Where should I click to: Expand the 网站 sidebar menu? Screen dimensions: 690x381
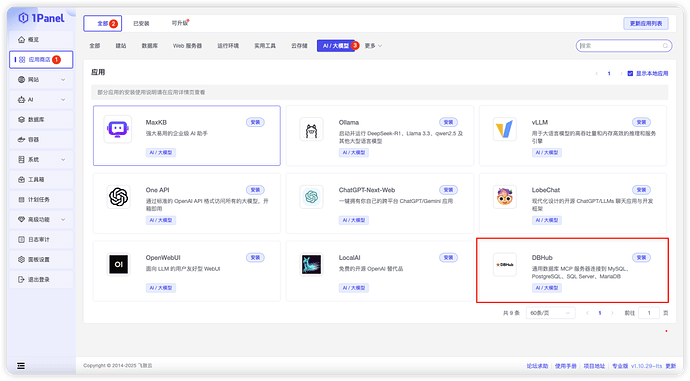41,80
